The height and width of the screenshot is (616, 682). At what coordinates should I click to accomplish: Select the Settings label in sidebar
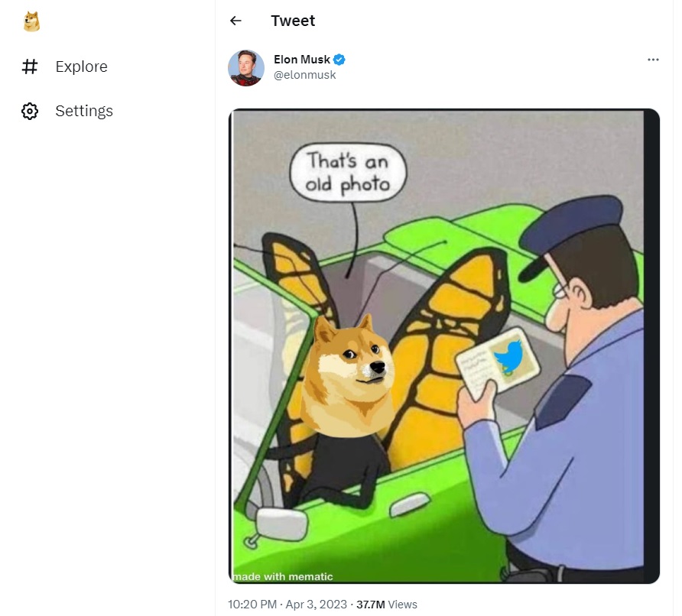(x=84, y=111)
